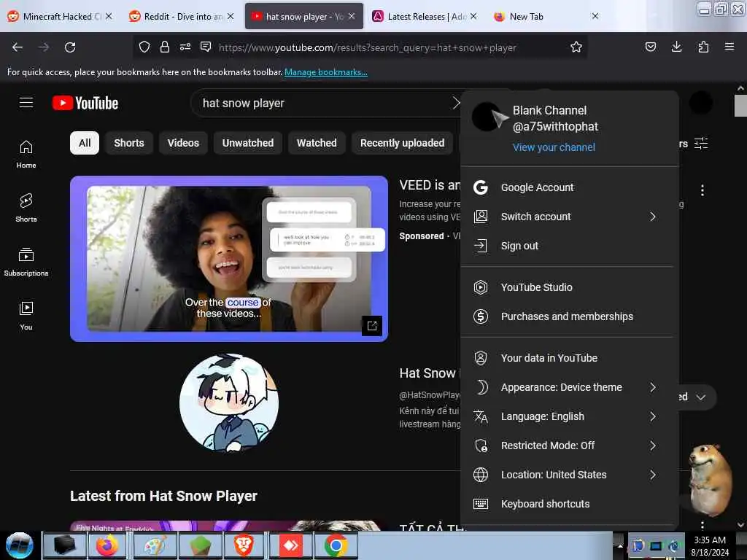Click the account avatar at top right
747x560 pixels.
701,102
